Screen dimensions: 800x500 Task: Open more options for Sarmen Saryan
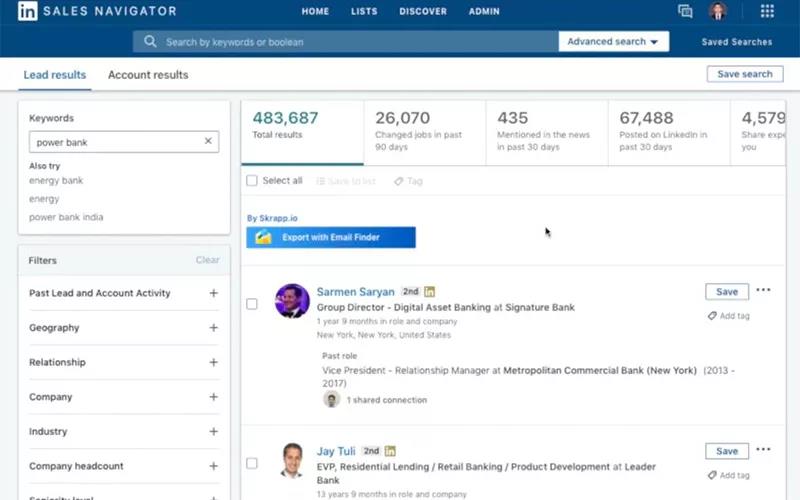(x=763, y=291)
